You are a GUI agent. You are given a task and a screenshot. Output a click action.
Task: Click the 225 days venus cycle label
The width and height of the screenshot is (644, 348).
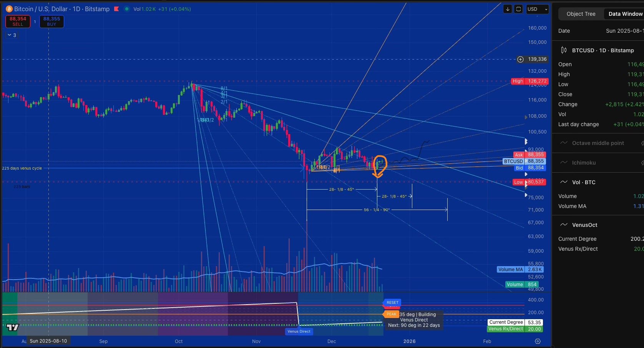[x=22, y=168]
